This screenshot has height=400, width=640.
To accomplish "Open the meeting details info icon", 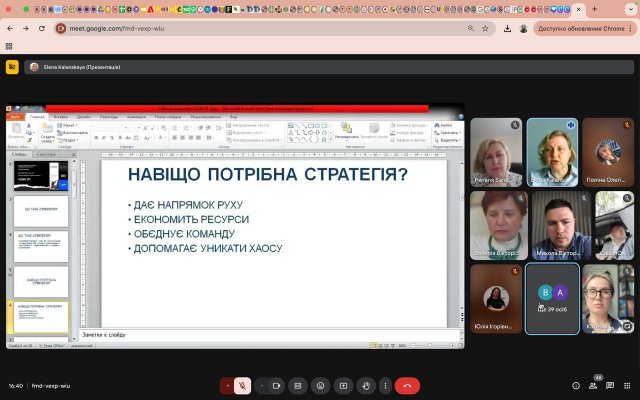I will tap(576, 385).
